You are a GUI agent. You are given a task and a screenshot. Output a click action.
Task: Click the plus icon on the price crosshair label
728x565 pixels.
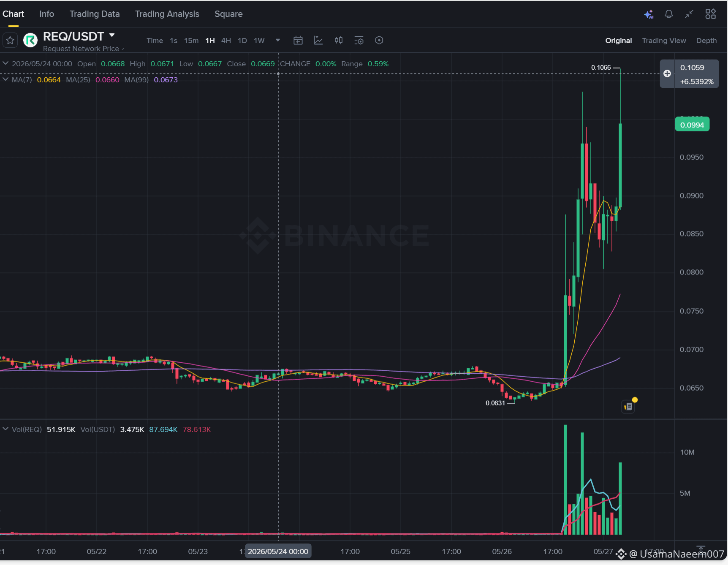[667, 73]
